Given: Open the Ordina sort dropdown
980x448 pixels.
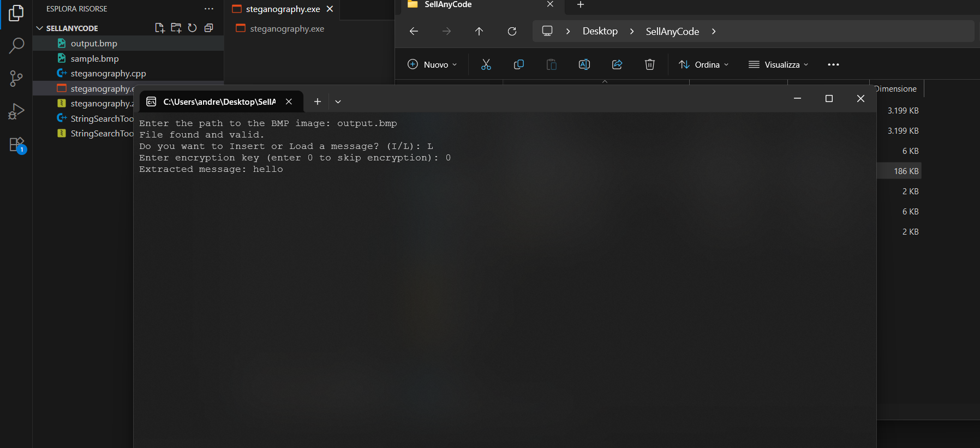Looking at the screenshot, I should [703, 64].
